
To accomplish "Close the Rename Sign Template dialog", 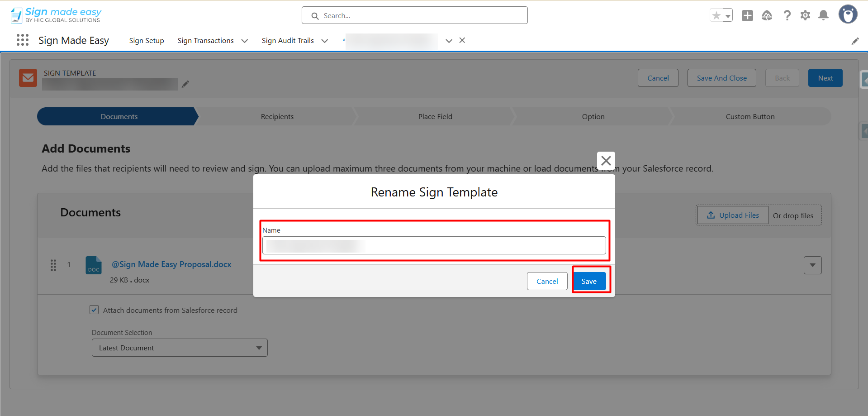I will coord(606,161).
